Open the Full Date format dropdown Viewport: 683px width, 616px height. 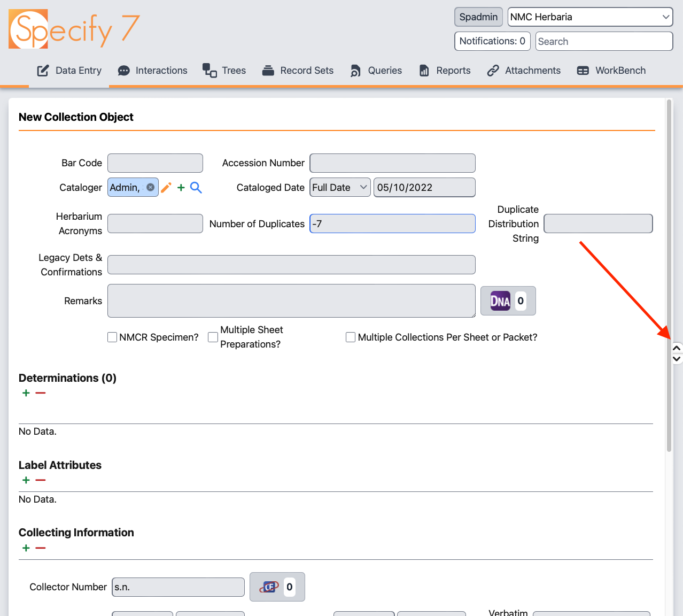click(x=339, y=187)
